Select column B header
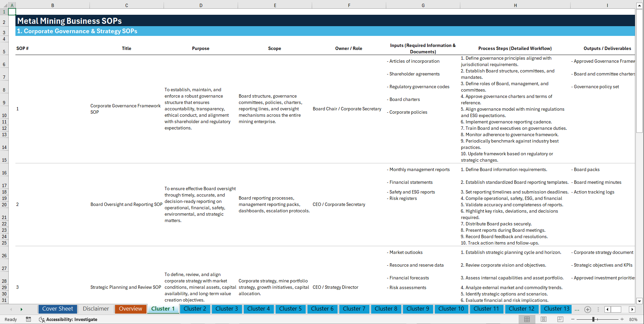The image size is (644, 324). [x=53, y=5]
